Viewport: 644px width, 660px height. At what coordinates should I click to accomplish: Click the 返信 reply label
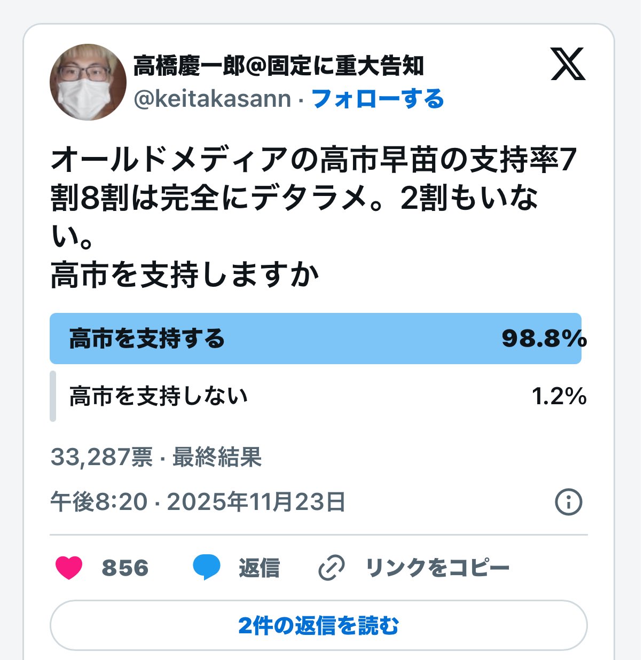tap(259, 568)
